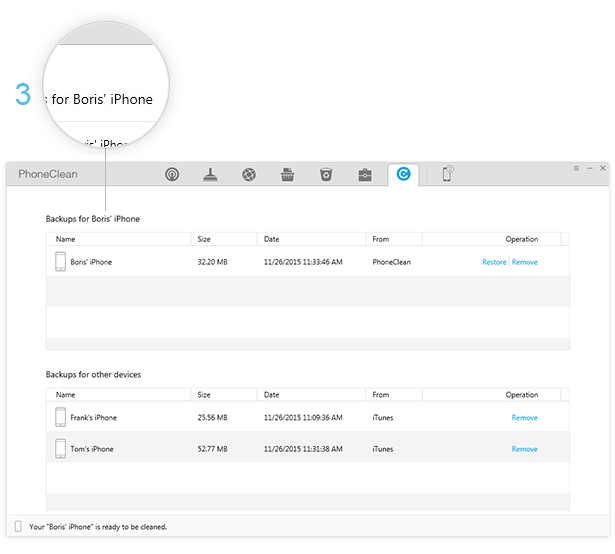Remove the Frank's iPhone backup
615x554 pixels.
coord(524,418)
